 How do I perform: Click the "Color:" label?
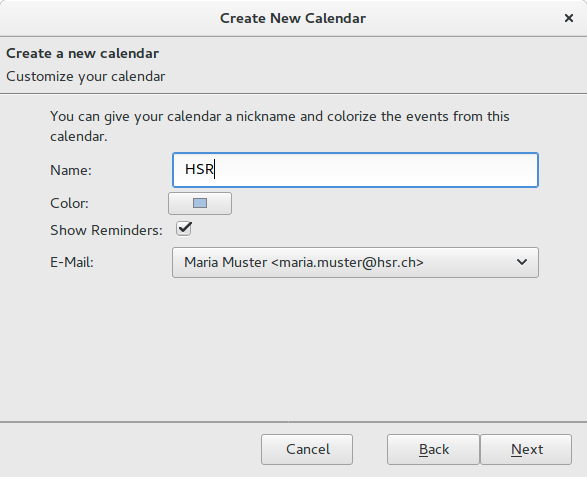tap(69, 203)
